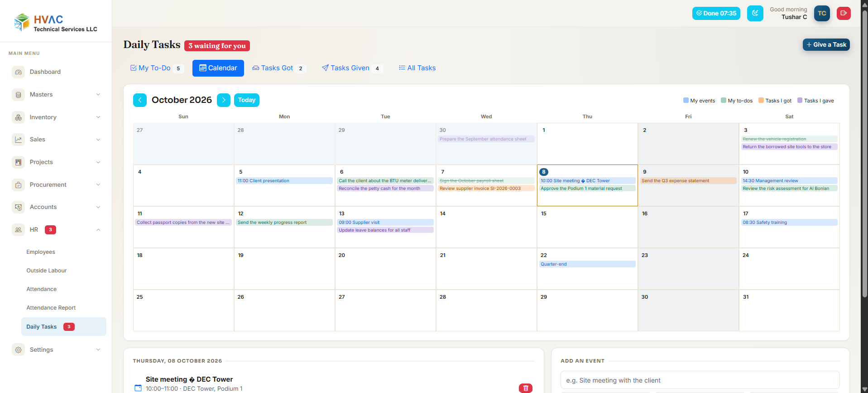This screenshot has height=393, width=868.
Task: Go to next month with right arrow
Action: click(224, 100)
